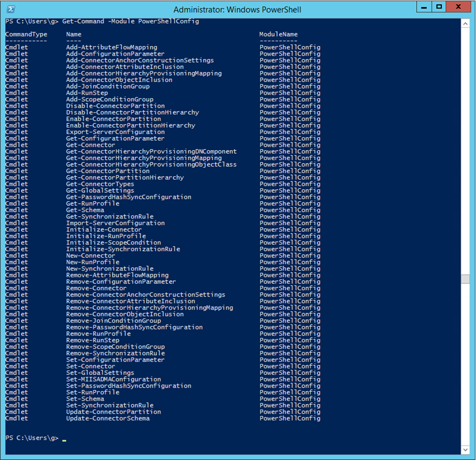
Task: Click 'Set-GlobalSettings' cmdlet name
Action: click(x=100, y=373)
